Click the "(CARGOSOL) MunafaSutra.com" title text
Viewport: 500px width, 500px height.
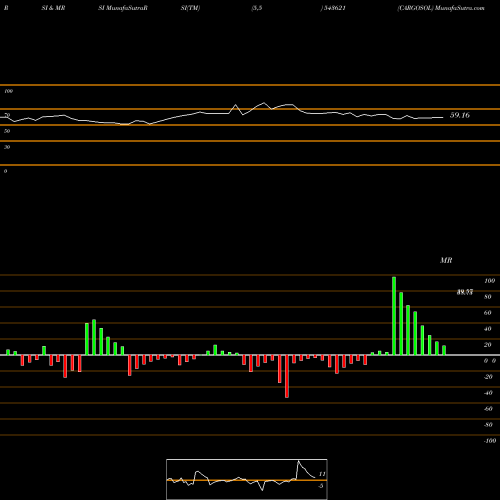441,8
